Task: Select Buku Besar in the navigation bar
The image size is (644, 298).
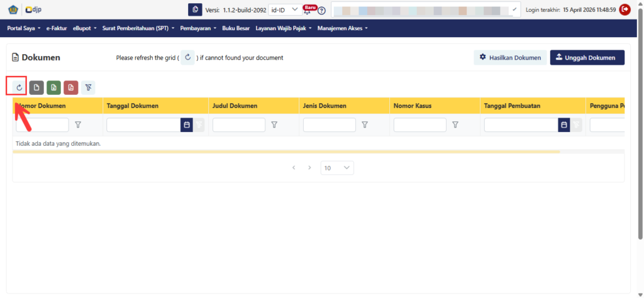Action: pyautogui.click(x=236, y=28)
